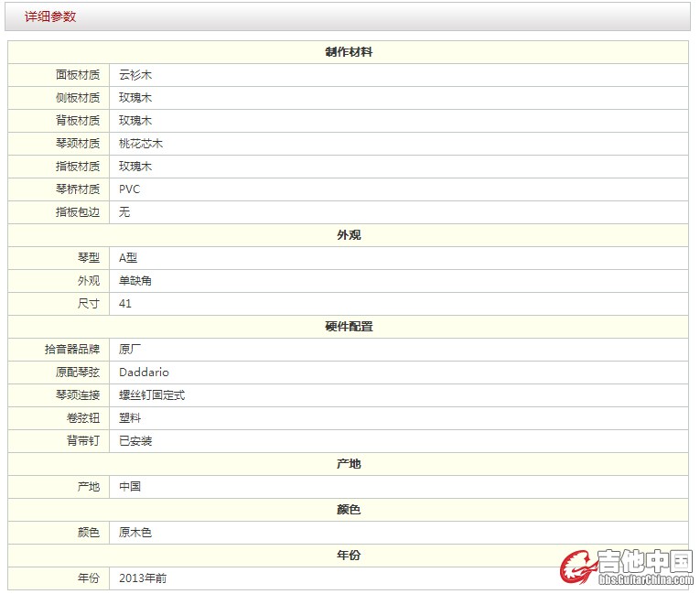Select the value PVC
Image resolution: width=700 pixels, height=594 pixels.
click(129, 189)
